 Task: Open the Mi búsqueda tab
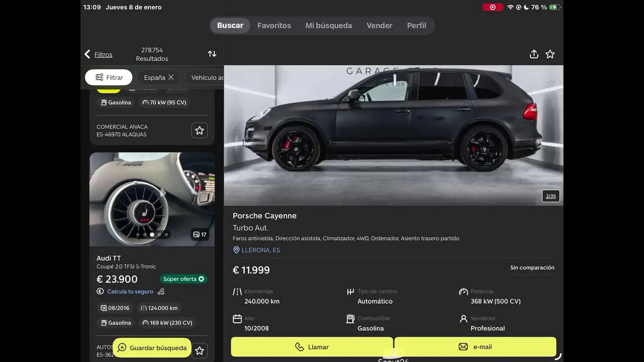pos(329,26)
